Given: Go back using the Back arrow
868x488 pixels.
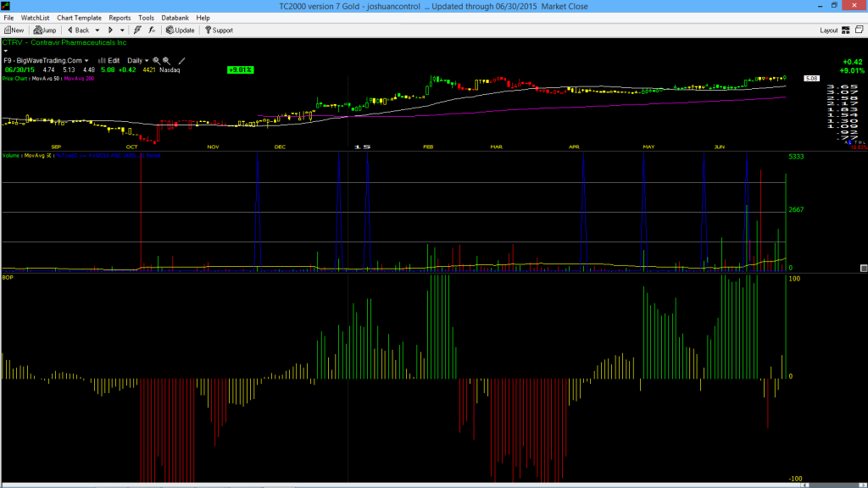Looking at the screenshot, I should point(79,30).
